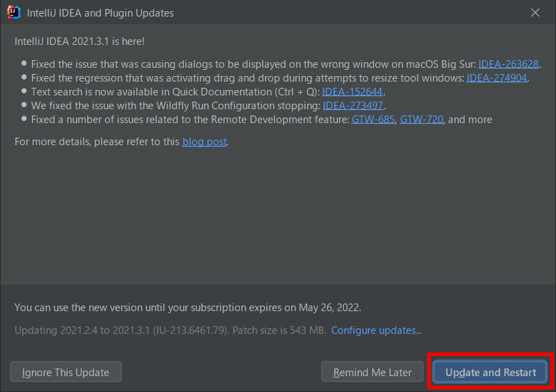Click the Quick Documentation text search bullet
Screen dimensions: 556x392
[176, 92]
